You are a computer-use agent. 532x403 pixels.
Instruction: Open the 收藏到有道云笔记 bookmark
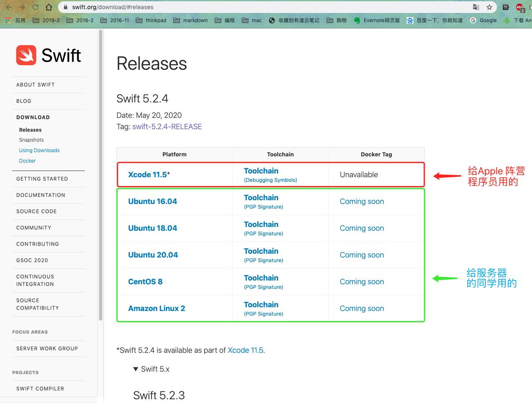294,20
